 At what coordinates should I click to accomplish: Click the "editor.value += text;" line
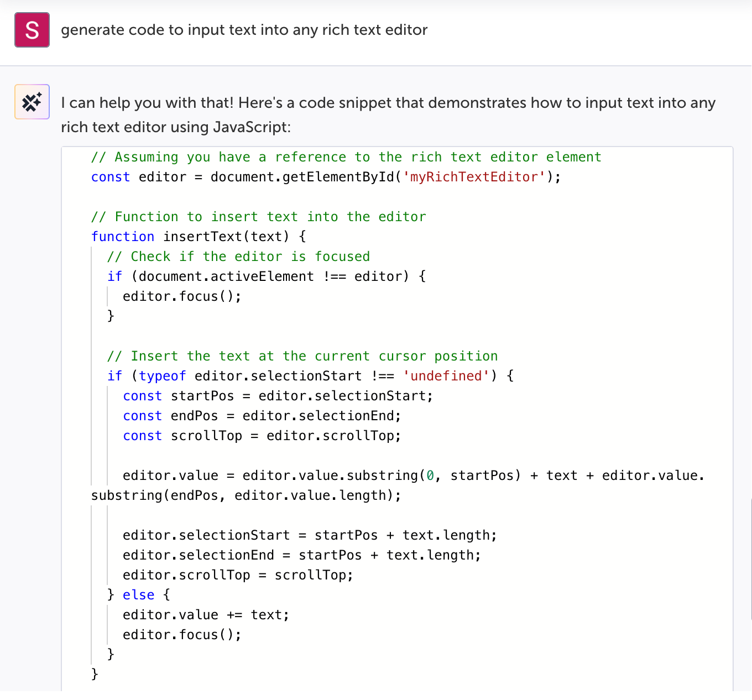[206, 615]
